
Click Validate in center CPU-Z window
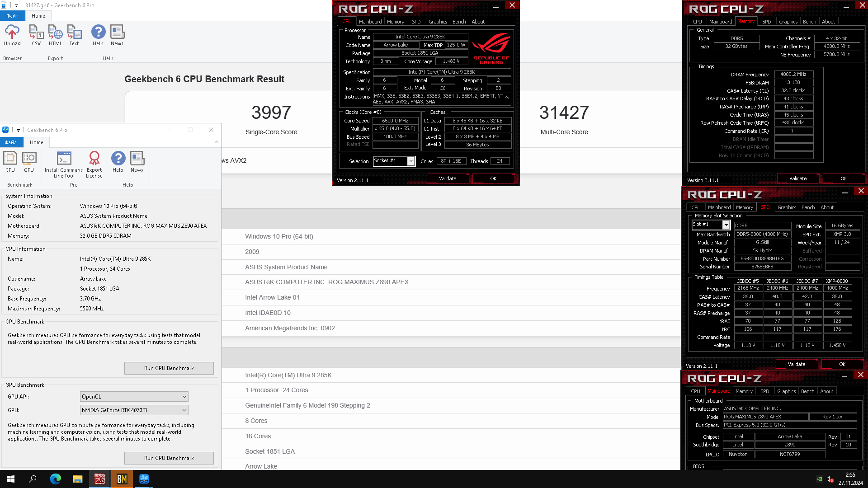point(448,178)
